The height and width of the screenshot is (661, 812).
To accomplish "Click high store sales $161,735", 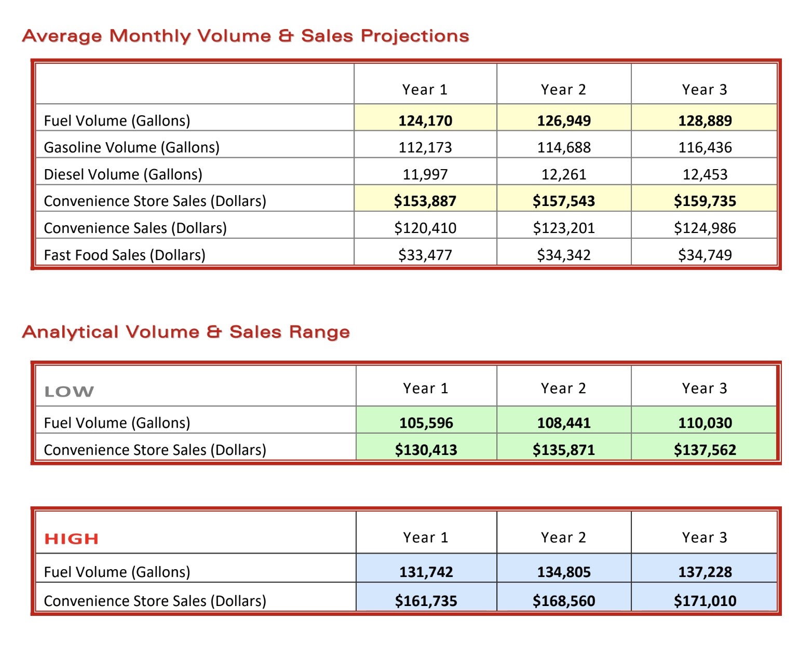I will [426, 601].
